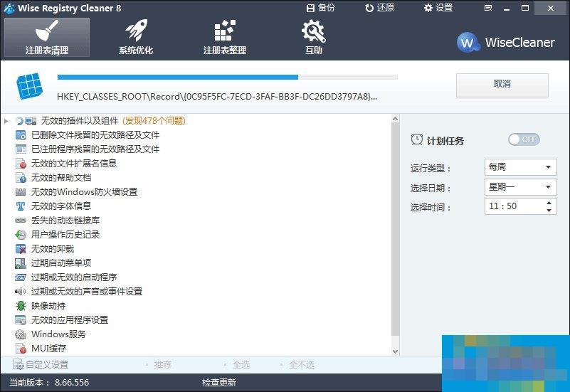Open the 注册表清理 tab
The width and height of the screenshot is (570, 392).
point(47,38)
